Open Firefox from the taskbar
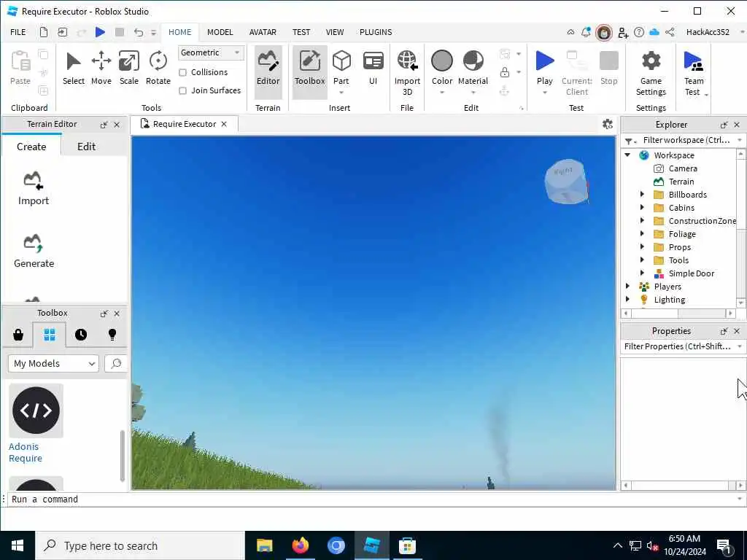The width and height of the screenshot is (747, 560). pos(300,545)
